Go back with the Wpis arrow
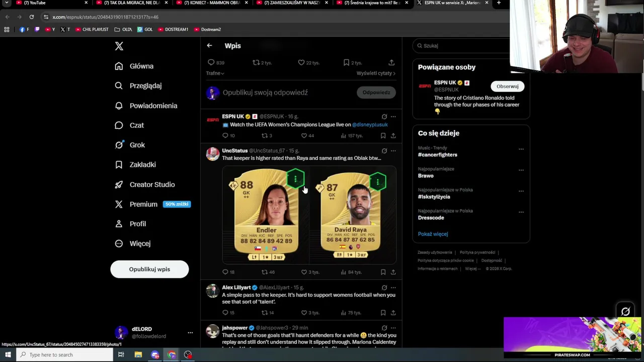 click(209, 46)
